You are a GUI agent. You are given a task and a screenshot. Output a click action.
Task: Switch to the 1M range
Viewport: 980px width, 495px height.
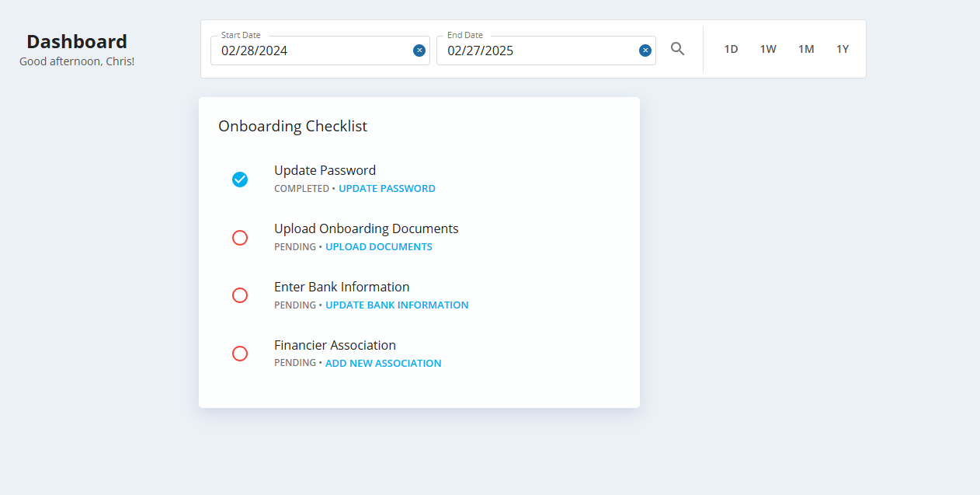[806, 49]
